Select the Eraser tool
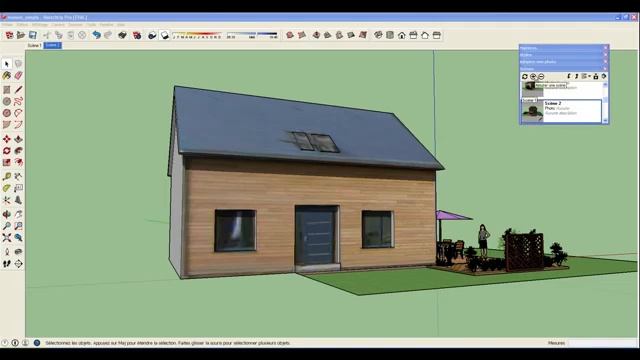This screenshot has height=360, width=640. (x=18, y=76)
